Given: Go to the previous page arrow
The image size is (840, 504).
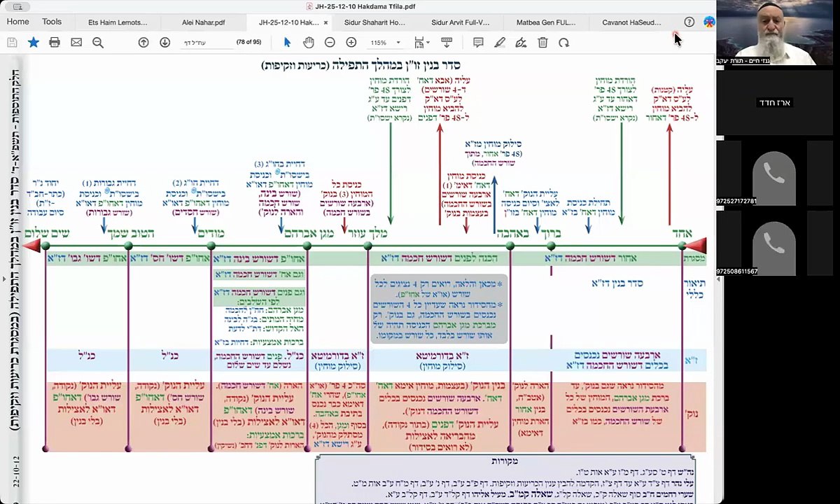Looking at the screenshot, I should [x=143, y=43].
